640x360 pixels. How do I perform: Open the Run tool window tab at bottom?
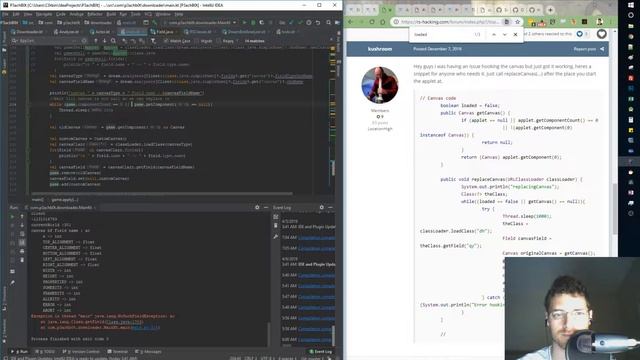point(20,351)
